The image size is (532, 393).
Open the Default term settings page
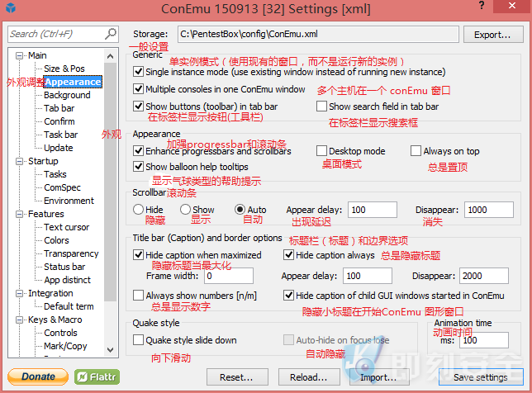coord(69,306)
